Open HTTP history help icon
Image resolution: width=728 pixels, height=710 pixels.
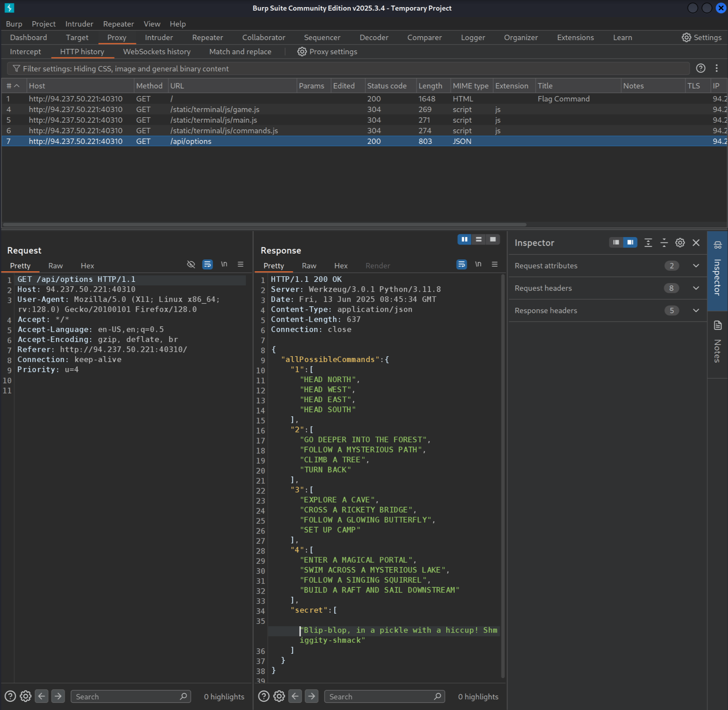click(x=700, y=68)
